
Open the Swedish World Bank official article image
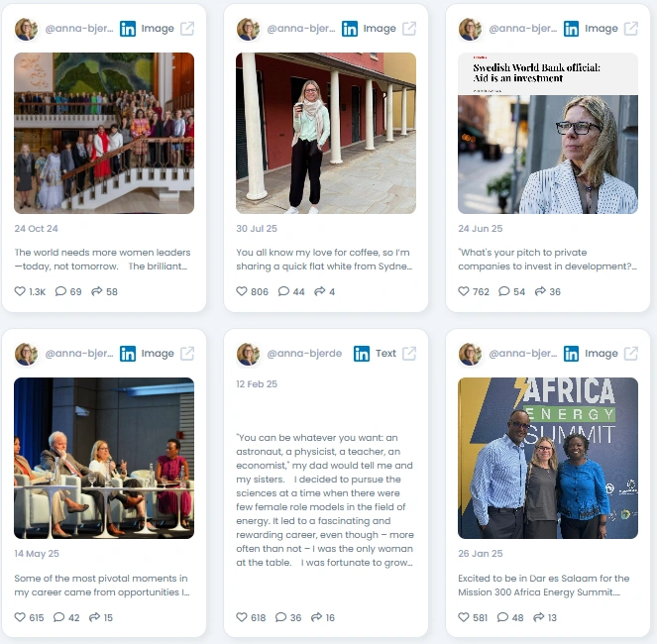548,133
